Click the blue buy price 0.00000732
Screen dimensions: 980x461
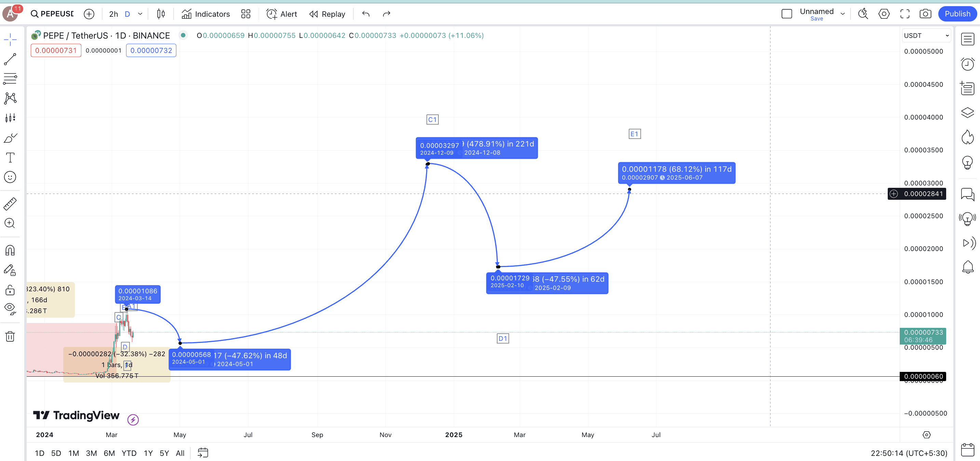point(151,50)
